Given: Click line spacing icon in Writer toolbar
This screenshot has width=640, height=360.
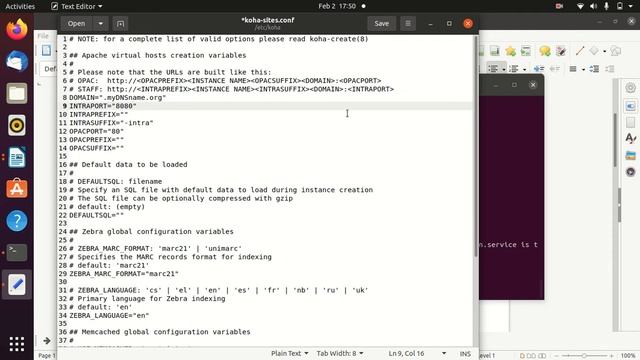Looking at the screenshot, I should [x=573, y=69].
